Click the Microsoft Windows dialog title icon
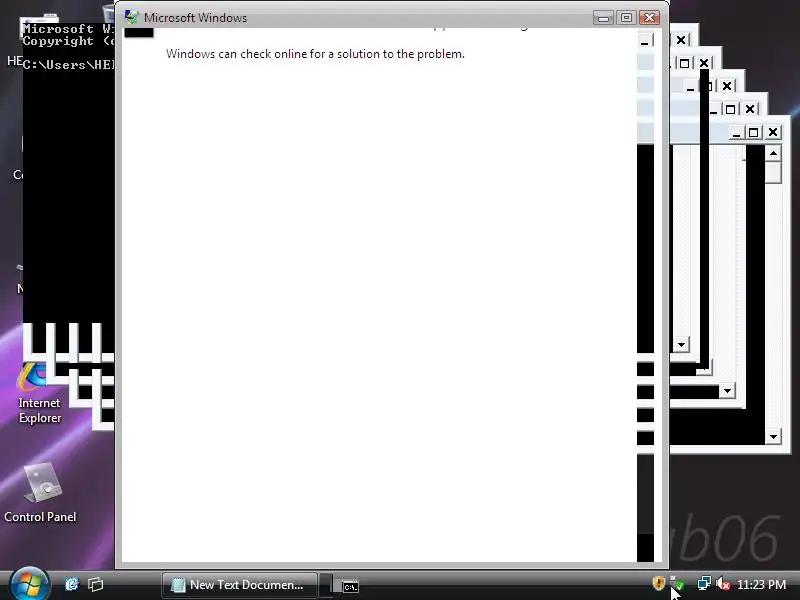 click(x=131, y=17)
